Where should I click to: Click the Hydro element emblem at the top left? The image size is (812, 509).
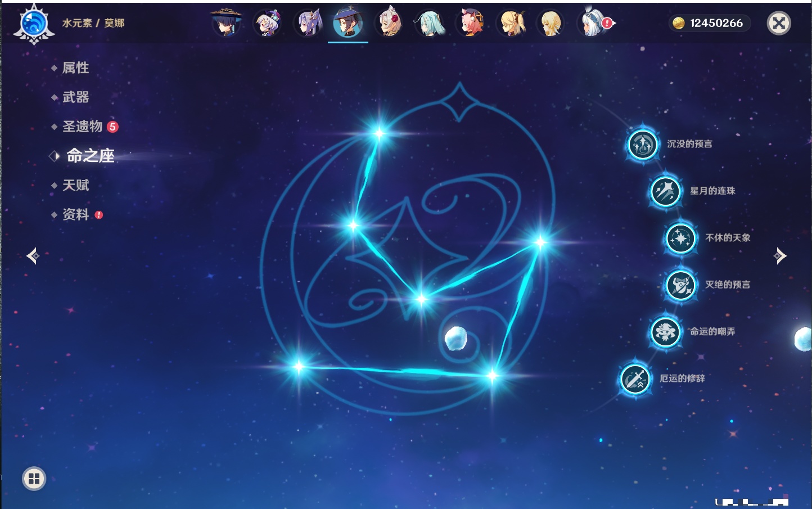click(x=34, y=24)
